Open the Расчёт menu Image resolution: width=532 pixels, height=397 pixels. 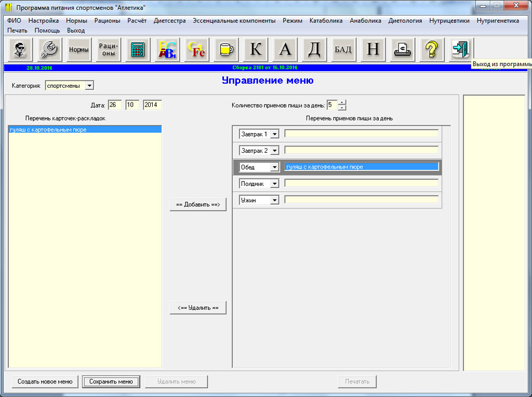(x=137, y=21)
